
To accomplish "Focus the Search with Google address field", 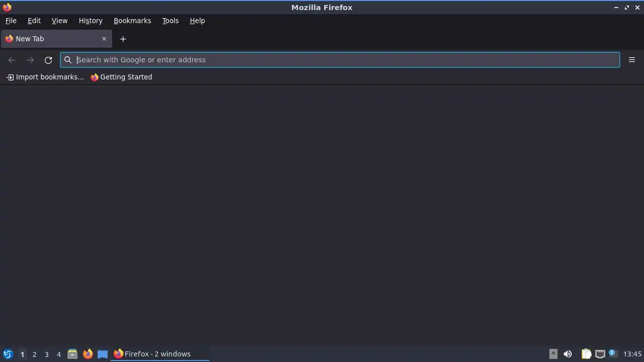I will click(x=340, y=60).
